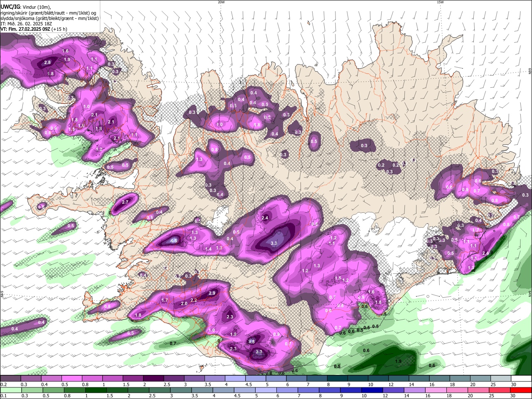Pick lavender upper swatch between 4 and 4.5
Screen dimensions: 532x399
(x=235, y=379)
